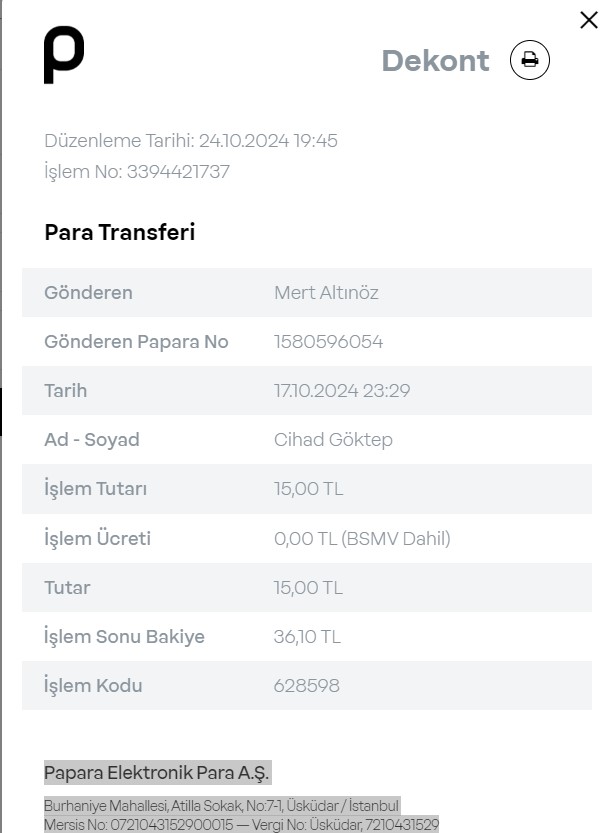Click the İşlem Tutarı amount 15,00 TL
The height and width of the screenshot is (833, 603).
point(308,489)
